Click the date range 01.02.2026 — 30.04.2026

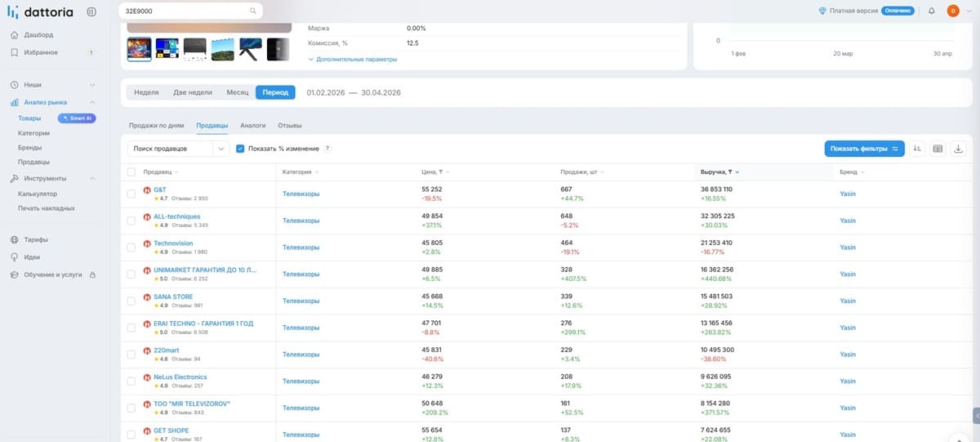354,92
